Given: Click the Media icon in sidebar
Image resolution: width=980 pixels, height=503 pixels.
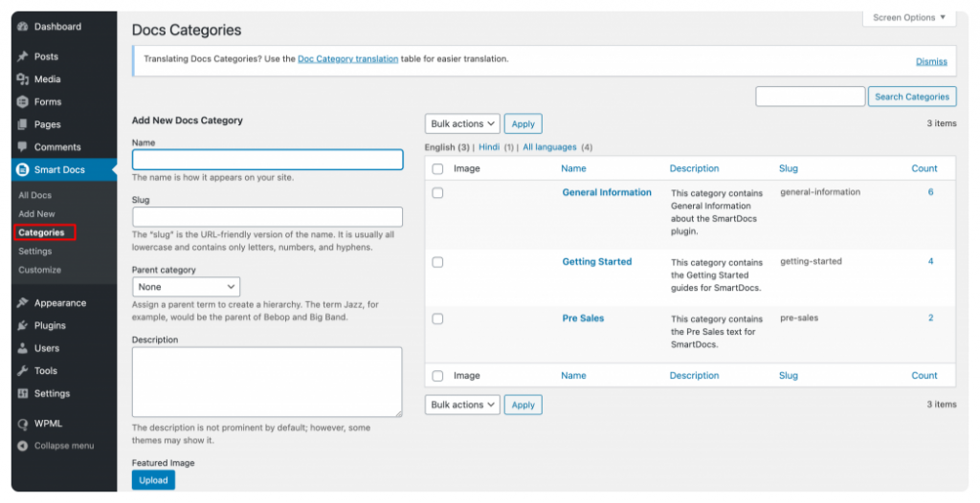Looking at the screenshot, I should pos(23,78).
